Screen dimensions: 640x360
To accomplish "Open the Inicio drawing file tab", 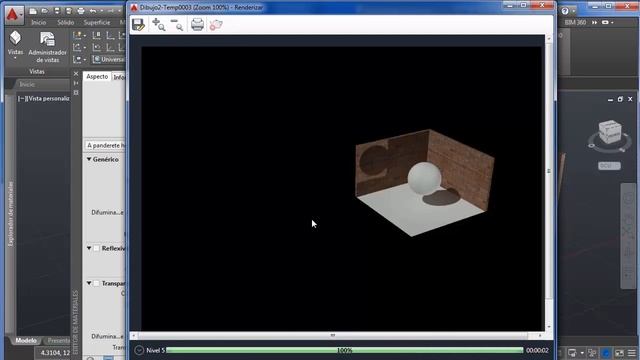I will click(x=27, y=84).
